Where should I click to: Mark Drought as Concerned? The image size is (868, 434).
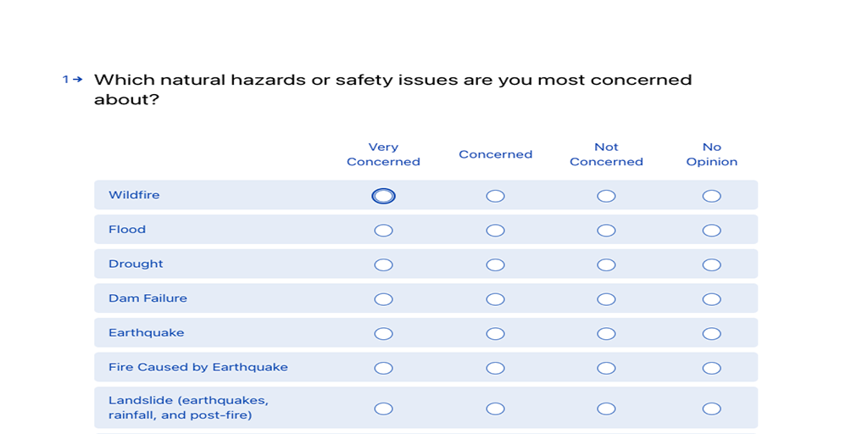(x=495, y=264)
